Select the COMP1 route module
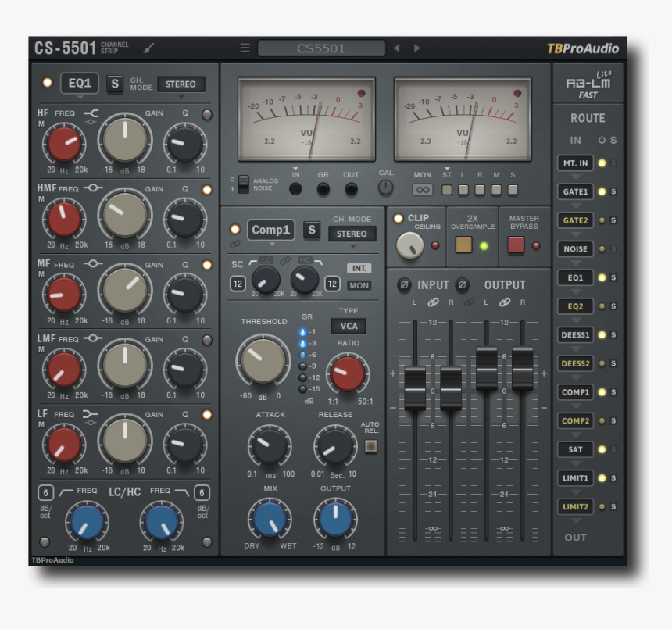This screenshot has width=672, height=629. pos(575,392)
